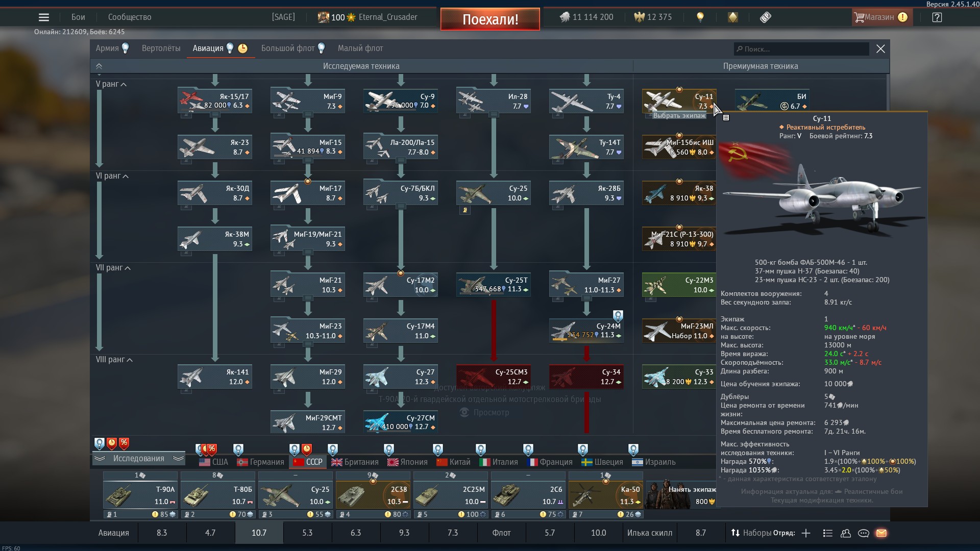This screenshot has height=551, width=980.
Task: Select the Су-27СМ aircraft card
Action: point(401,422)
